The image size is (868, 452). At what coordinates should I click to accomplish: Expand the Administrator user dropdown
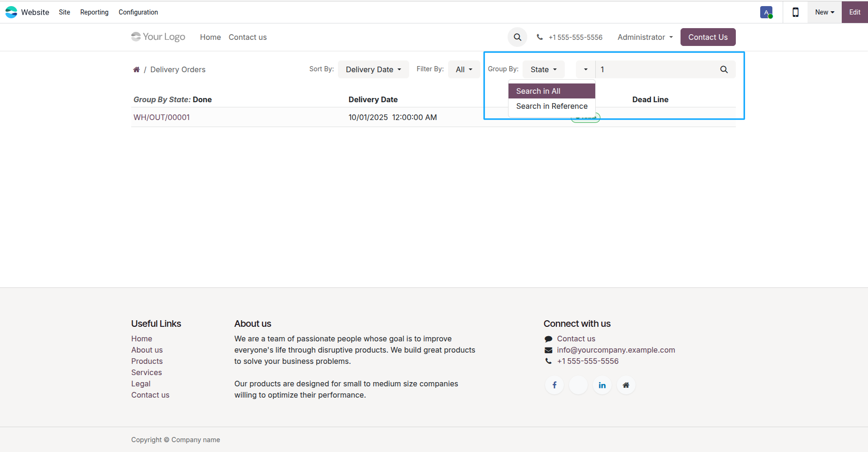[645, 37]
